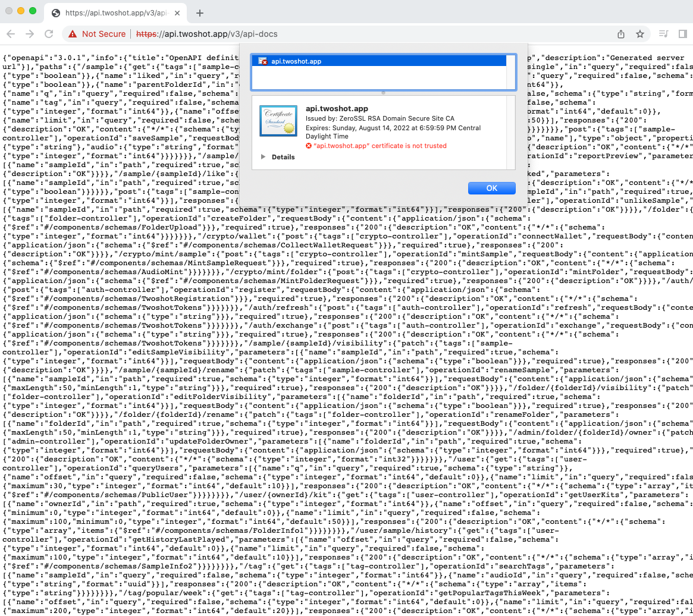This screenshot has width=693, height=616.
Task: Select the api.twoshot.app browser tab
Action: (116, 13)
